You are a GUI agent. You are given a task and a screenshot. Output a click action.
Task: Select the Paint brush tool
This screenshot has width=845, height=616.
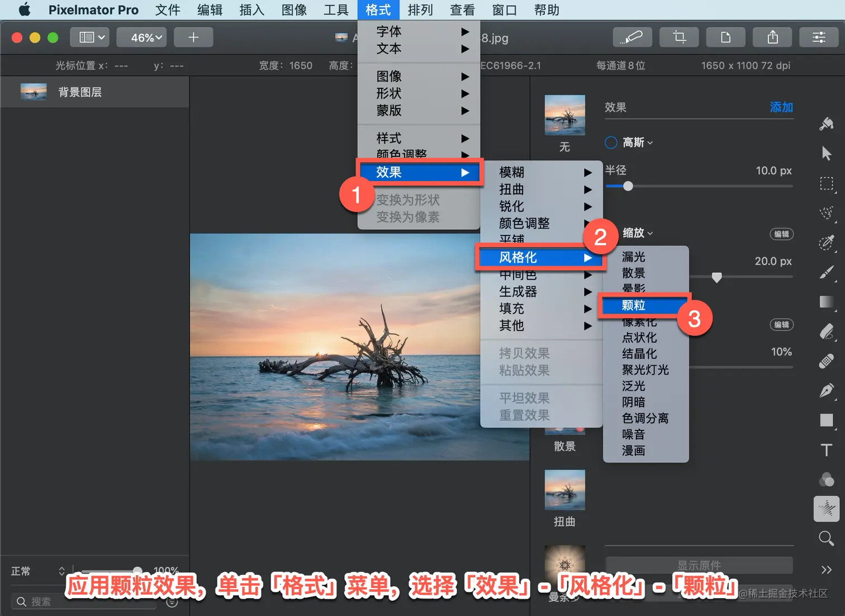[x=827, y=272]
